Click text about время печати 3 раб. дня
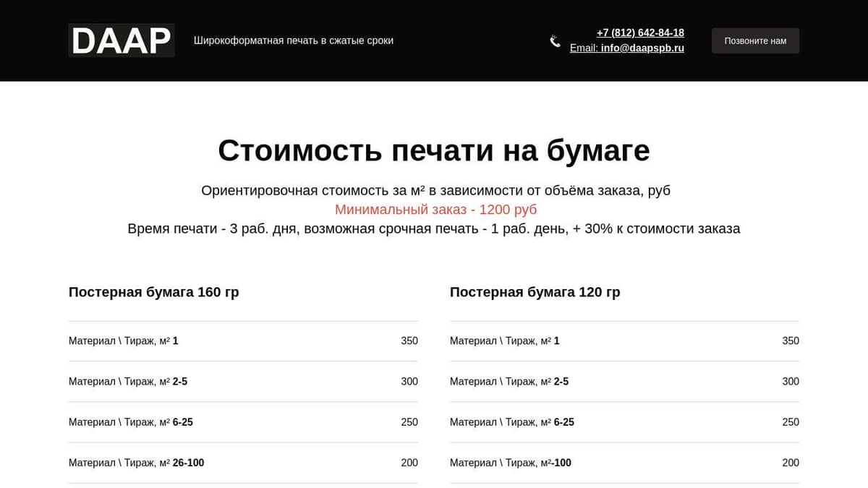This screenshot has width=868, height=488. [x=434, y=228]
